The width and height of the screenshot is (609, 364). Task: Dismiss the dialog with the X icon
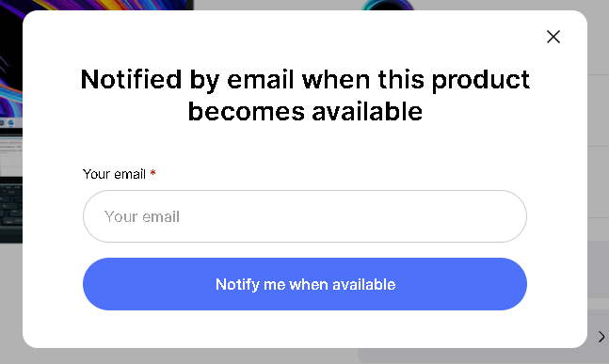[553, 37]
